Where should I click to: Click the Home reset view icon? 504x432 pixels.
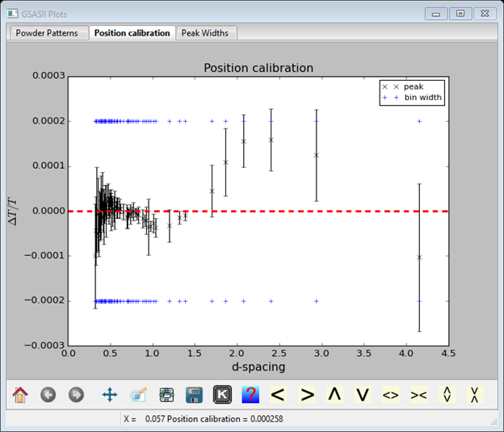[x=21, y=395]
